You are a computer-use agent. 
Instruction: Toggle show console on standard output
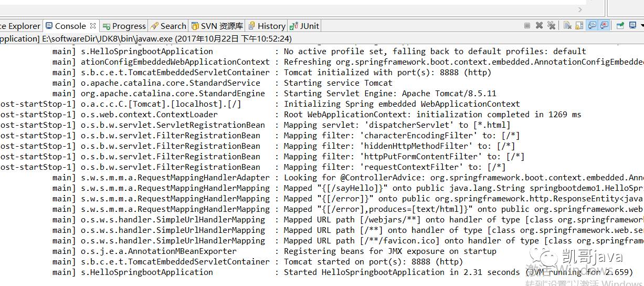[592, 25]
